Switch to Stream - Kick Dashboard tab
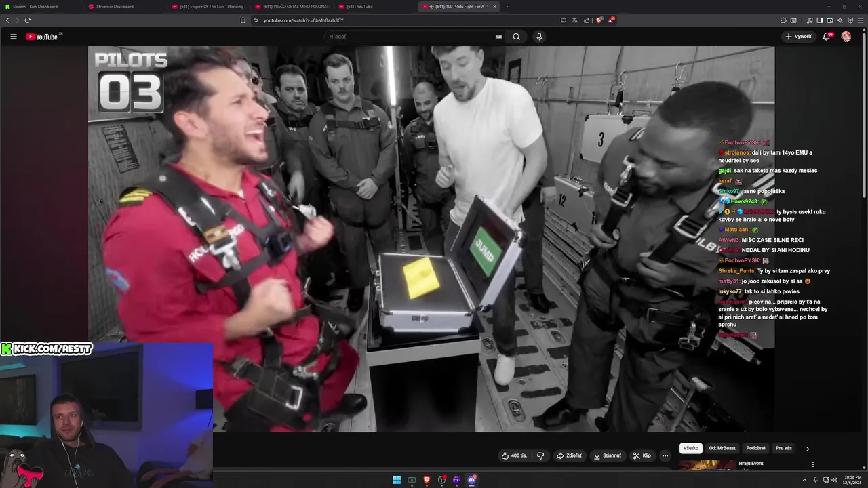The width and height of the screenshot is (868, 488). (41, 7)
